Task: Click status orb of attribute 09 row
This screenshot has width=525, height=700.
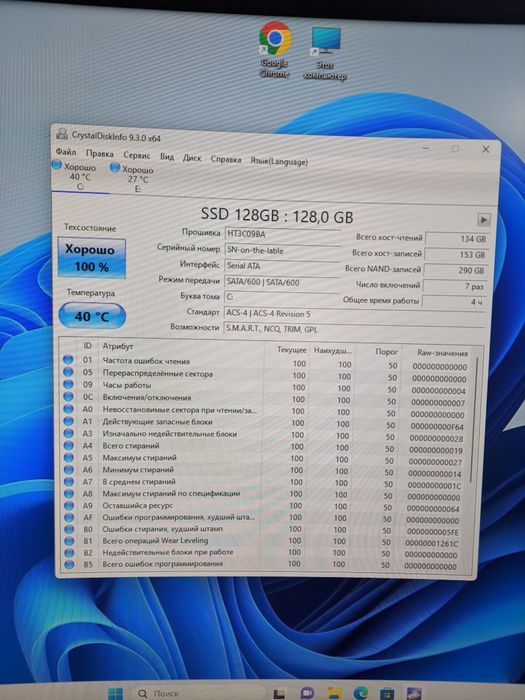Action: click(68, 384)
